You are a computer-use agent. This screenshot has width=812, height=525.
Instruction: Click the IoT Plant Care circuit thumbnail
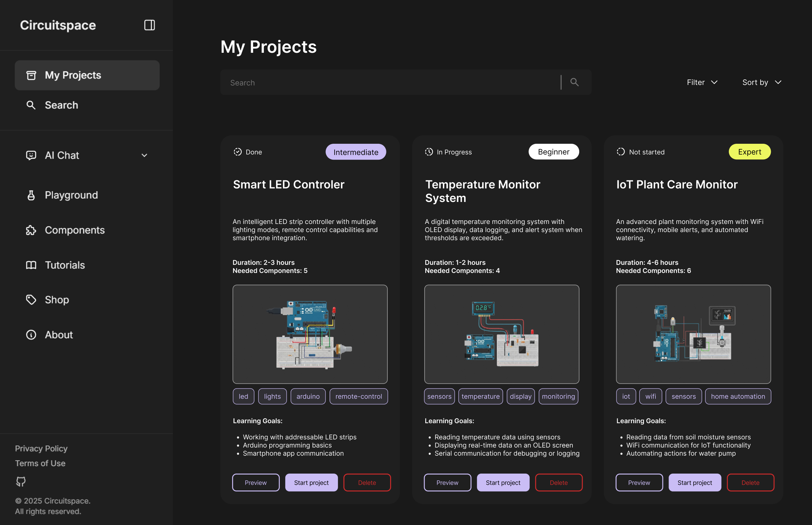pos(693,334)
